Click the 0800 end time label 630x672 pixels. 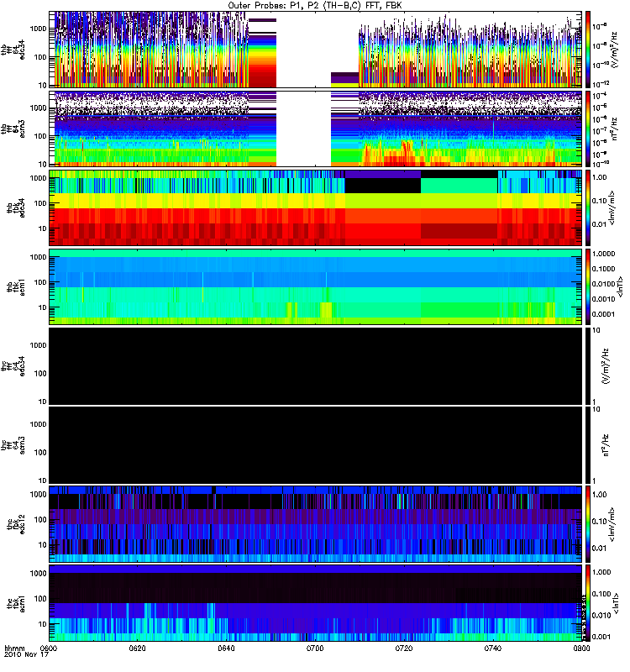pos(581,648)
